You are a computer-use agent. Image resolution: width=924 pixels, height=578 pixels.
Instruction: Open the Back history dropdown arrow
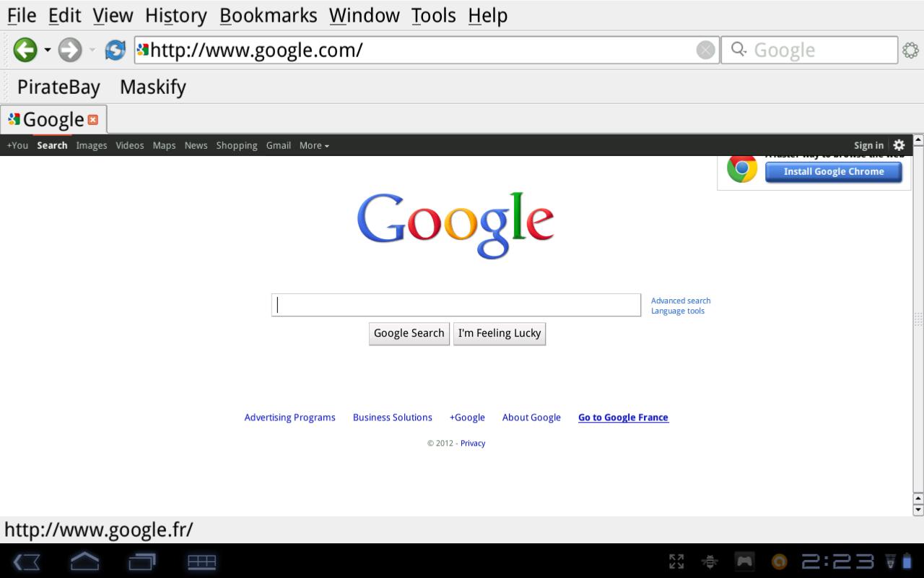click(x=48, y=50)
